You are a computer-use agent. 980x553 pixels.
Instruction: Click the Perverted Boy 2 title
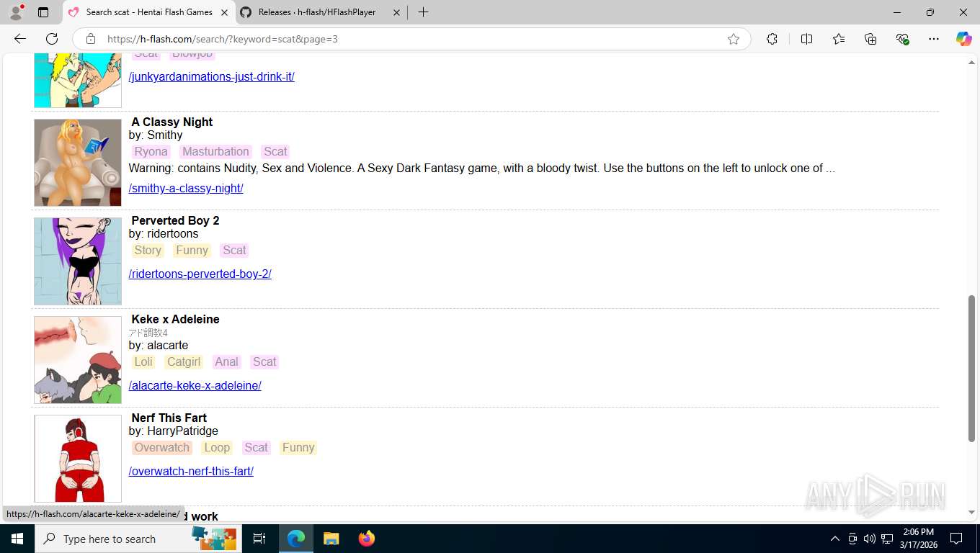[175, 220]
